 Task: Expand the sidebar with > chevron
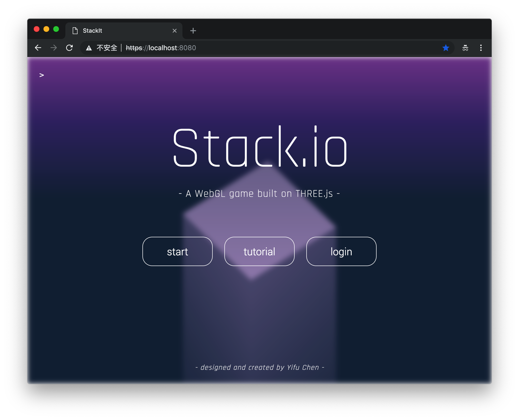42,75
